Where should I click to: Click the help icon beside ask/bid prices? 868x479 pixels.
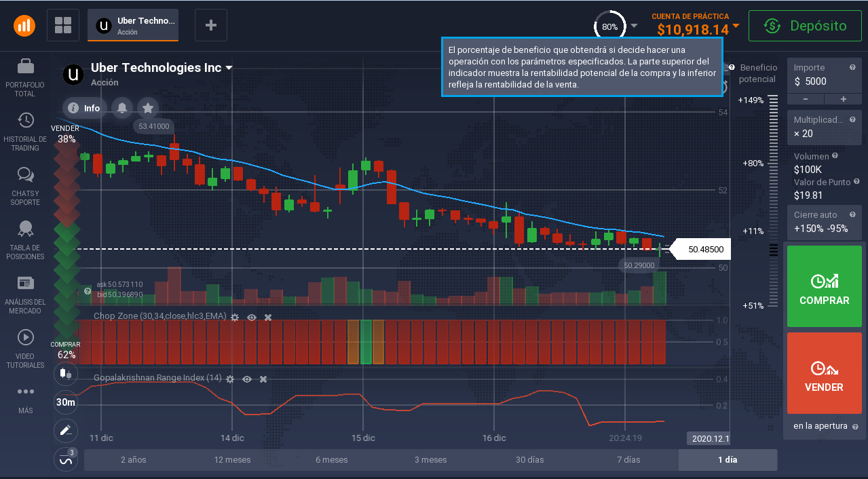click(88, 291)
